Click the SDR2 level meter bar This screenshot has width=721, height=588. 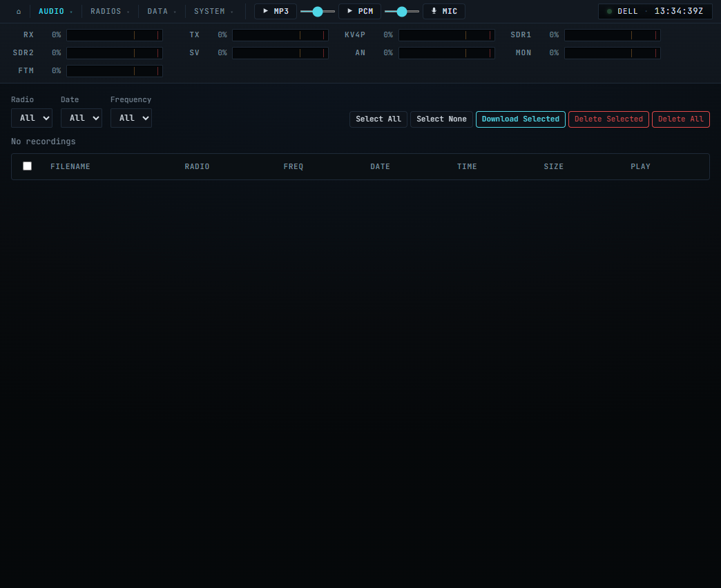click(115, 53)
